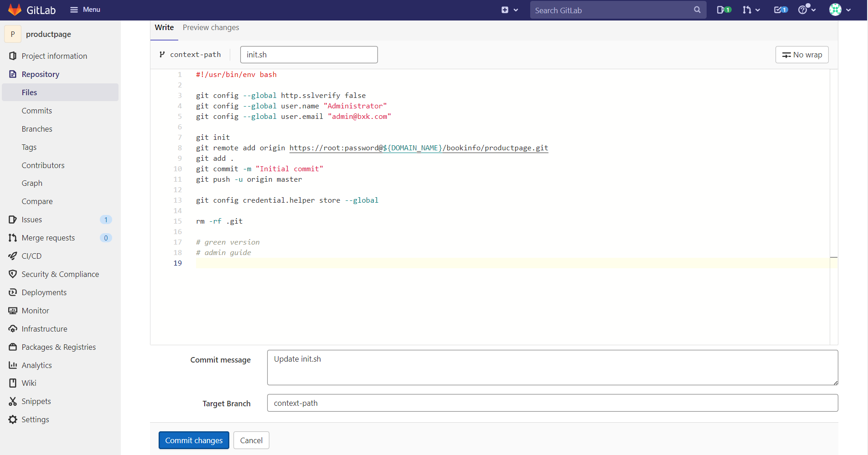Click the '# admin guide' comment line
This screenshot has height=455, width=868.
point(223,253)
